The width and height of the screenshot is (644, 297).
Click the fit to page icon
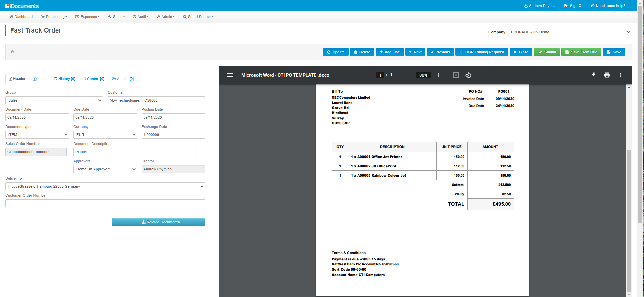pos(456,75)
